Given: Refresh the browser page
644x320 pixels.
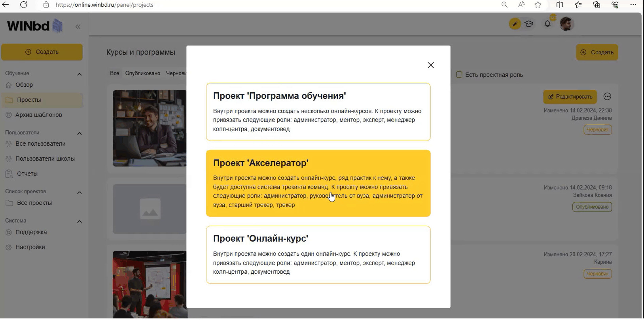Looking at the screenshot, I should coord(24,5).
